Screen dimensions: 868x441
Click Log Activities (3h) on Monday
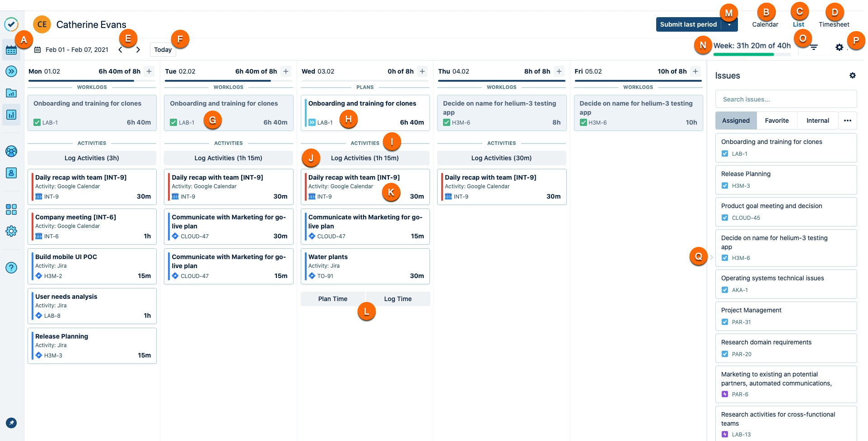point(92,158)
